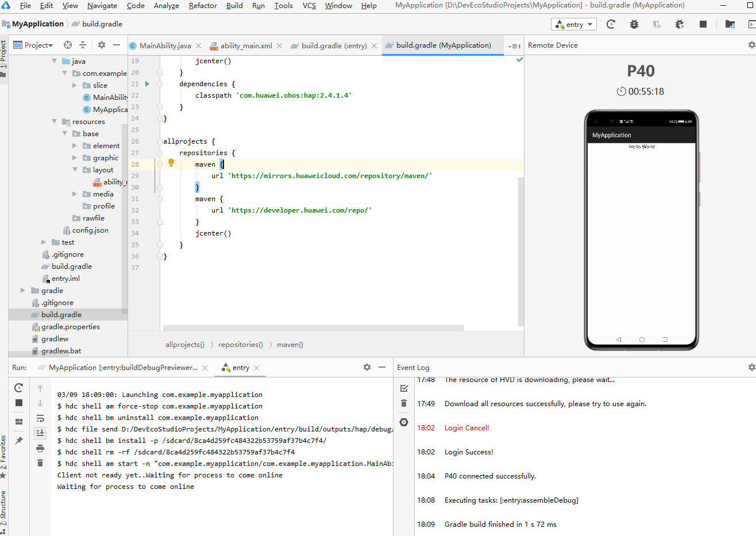Image resolution: width=756 pixels, height=536 pixels.
Task: Open the Build menu
Action: click(234, 6)
